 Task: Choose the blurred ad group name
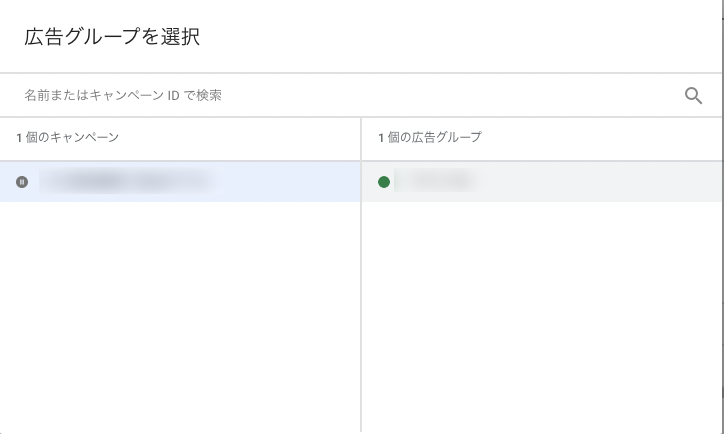click(x=435, y=181)
